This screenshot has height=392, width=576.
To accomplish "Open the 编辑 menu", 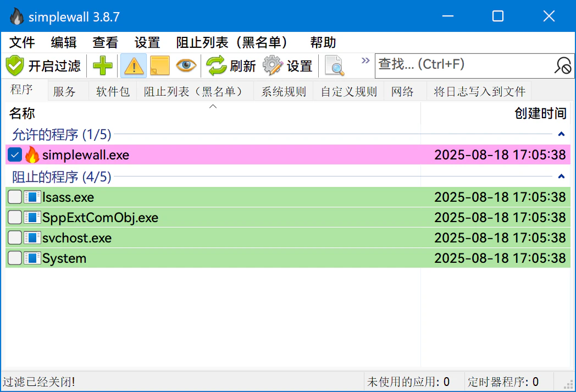I will [64, 43].
